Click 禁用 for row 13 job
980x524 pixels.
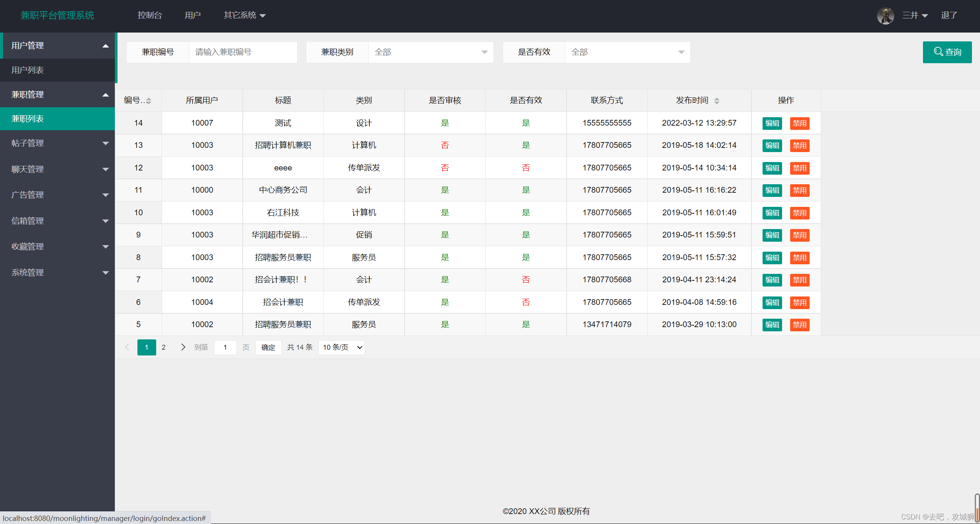click(799, 146)
